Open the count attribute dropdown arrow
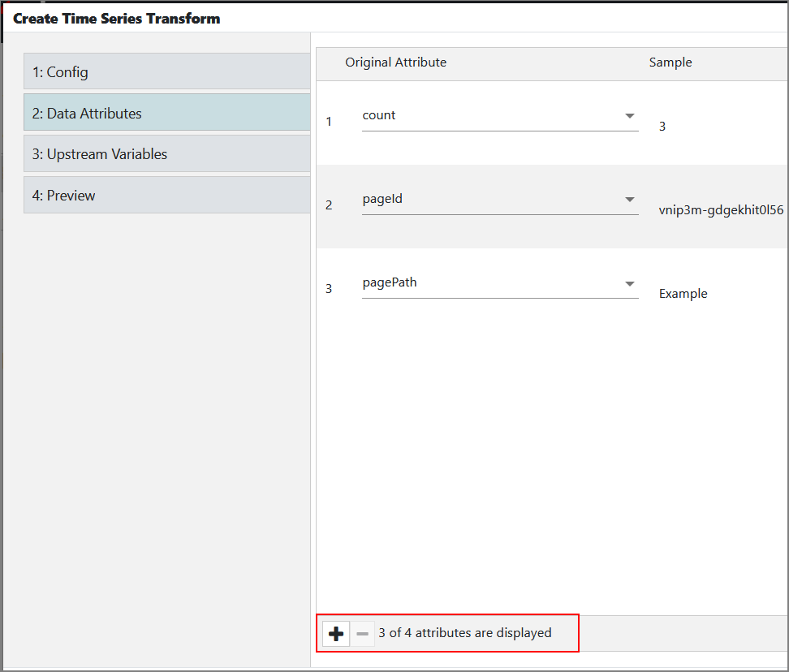 click(629, 116)
